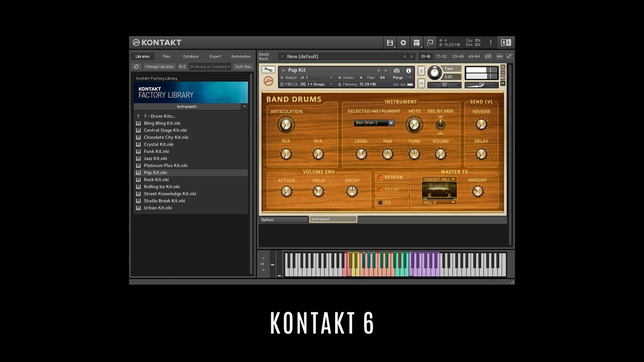Switch to the Files tab
The height and width of the screenshot is (362, 644).
coord(167,56)
